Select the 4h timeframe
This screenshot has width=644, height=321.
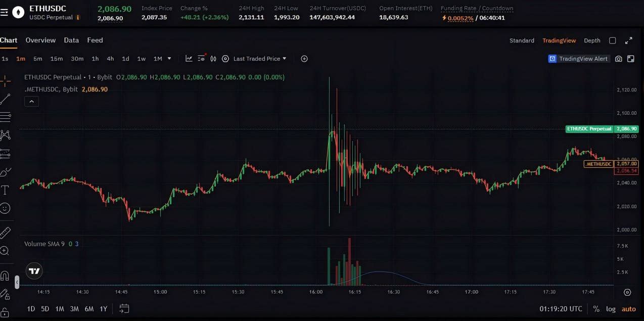pyautogui.click(x=110, y=59)
